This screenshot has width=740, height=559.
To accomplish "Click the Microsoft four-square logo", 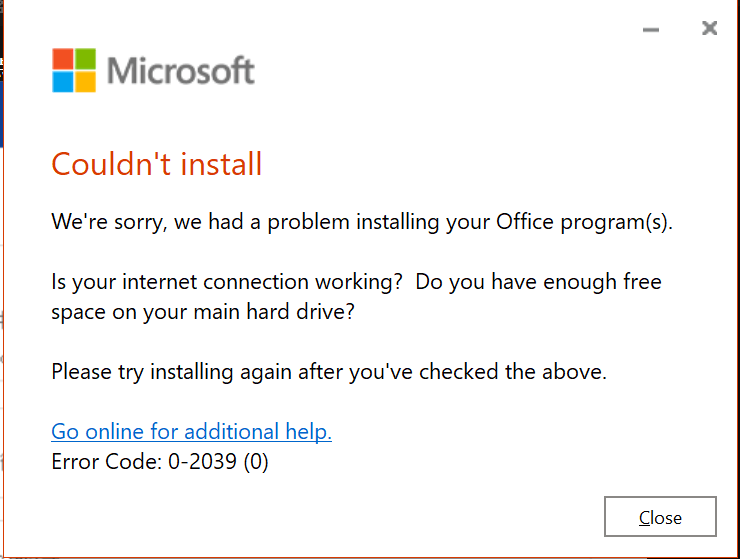I will 74,70.
